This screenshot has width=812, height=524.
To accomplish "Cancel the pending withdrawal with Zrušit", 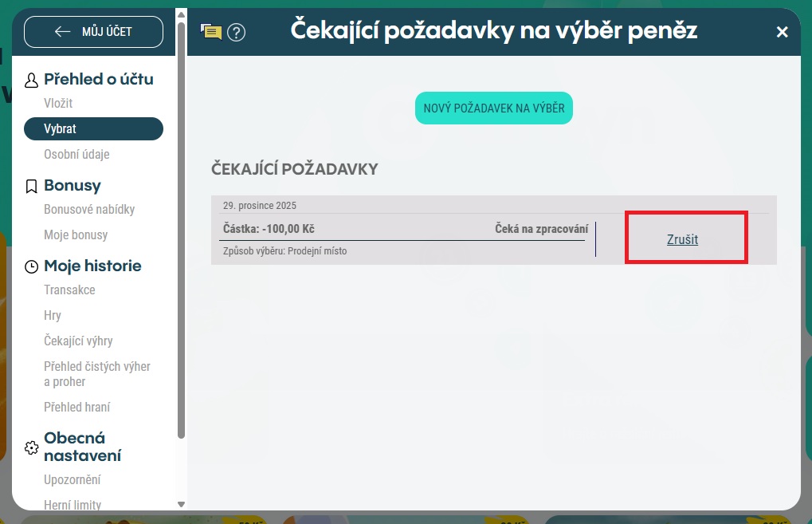I will [682, 239].
